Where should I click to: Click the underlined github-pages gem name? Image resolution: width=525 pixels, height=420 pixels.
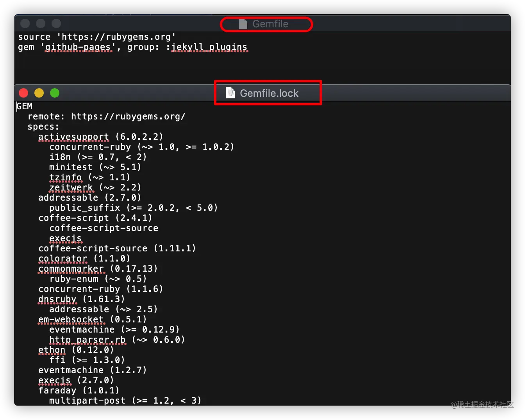(78, 47)
